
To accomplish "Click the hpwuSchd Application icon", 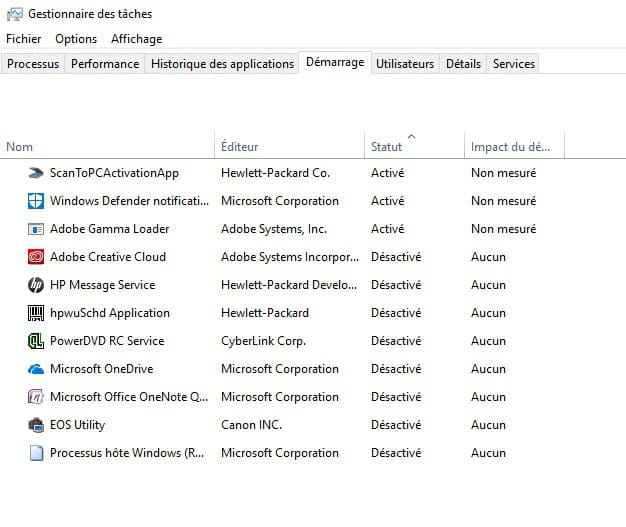I will tap(36, 313).
